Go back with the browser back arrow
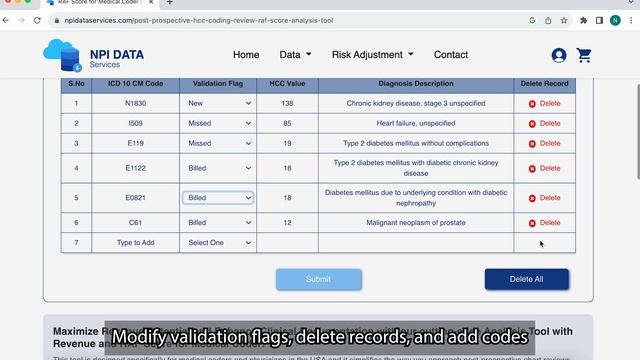The image size is (640, 360). [x=6, y=20]
